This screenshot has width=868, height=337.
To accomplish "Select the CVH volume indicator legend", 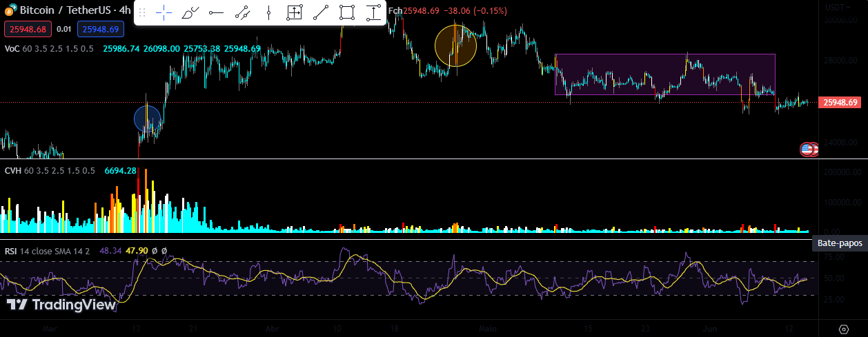I will pyautogui.click(x=13, y=170).
